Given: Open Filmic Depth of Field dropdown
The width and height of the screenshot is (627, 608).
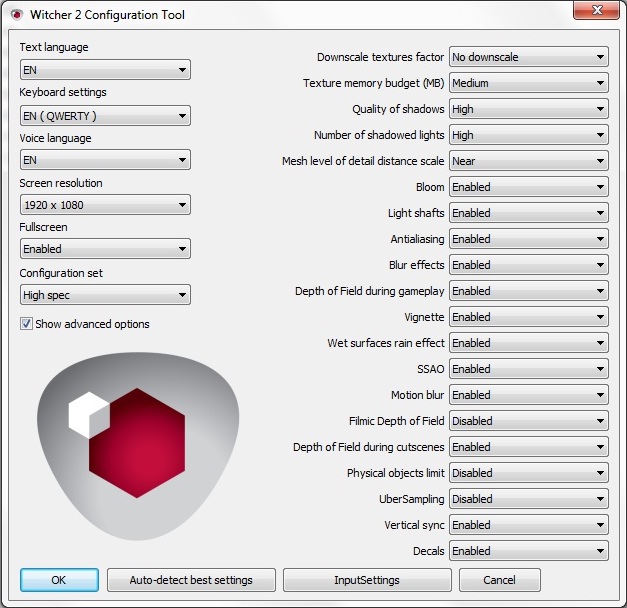Looking at the screenshot, I should coord(529,421).
